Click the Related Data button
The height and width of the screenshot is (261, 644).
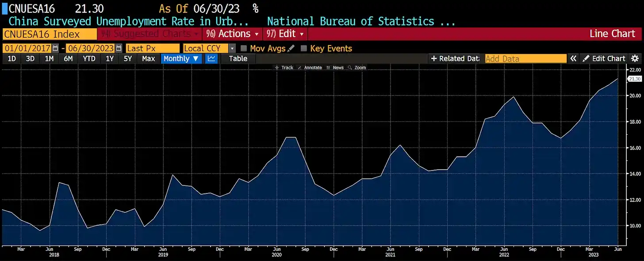click(x=455, y=59)
